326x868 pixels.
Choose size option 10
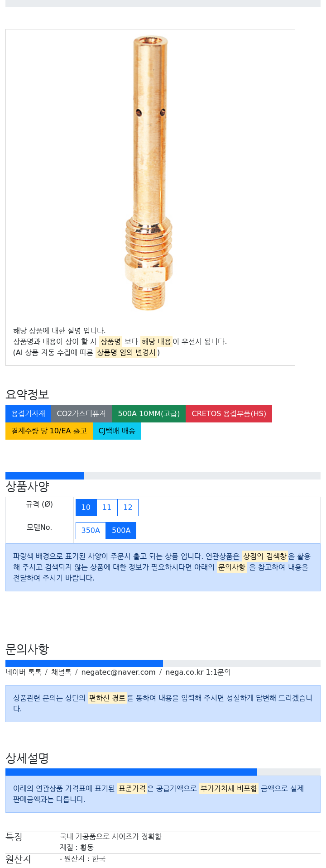pyautogui.click(x=86, y=508)
